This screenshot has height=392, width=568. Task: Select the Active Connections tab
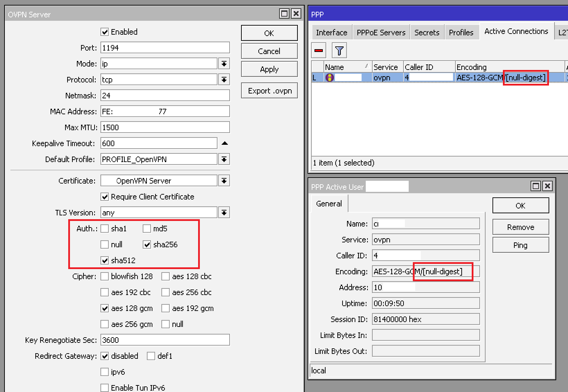tap(516, 32)
